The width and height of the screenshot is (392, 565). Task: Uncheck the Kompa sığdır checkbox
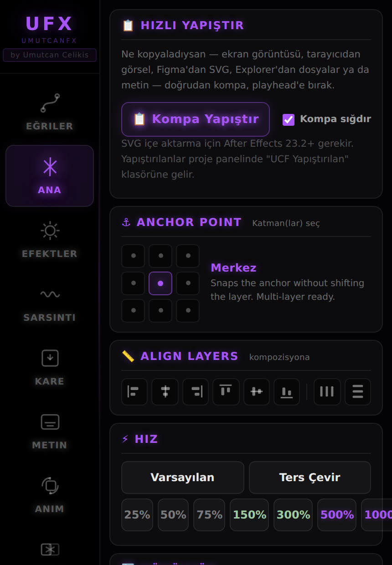289,119
